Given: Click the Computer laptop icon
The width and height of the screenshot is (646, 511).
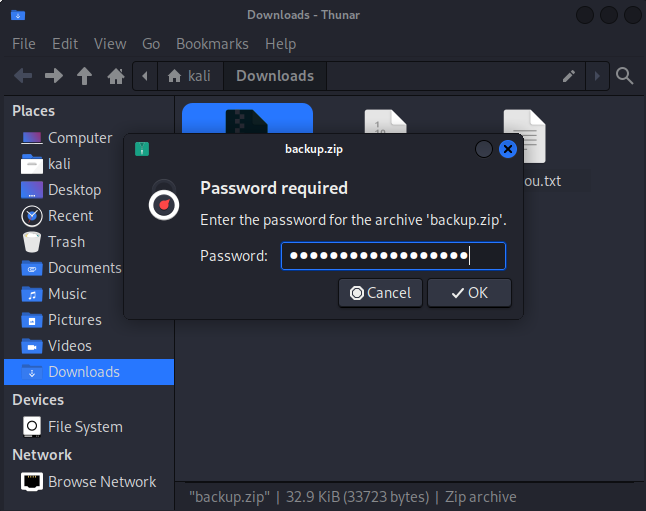Looking at the screenshot, I should click(32, 138).
